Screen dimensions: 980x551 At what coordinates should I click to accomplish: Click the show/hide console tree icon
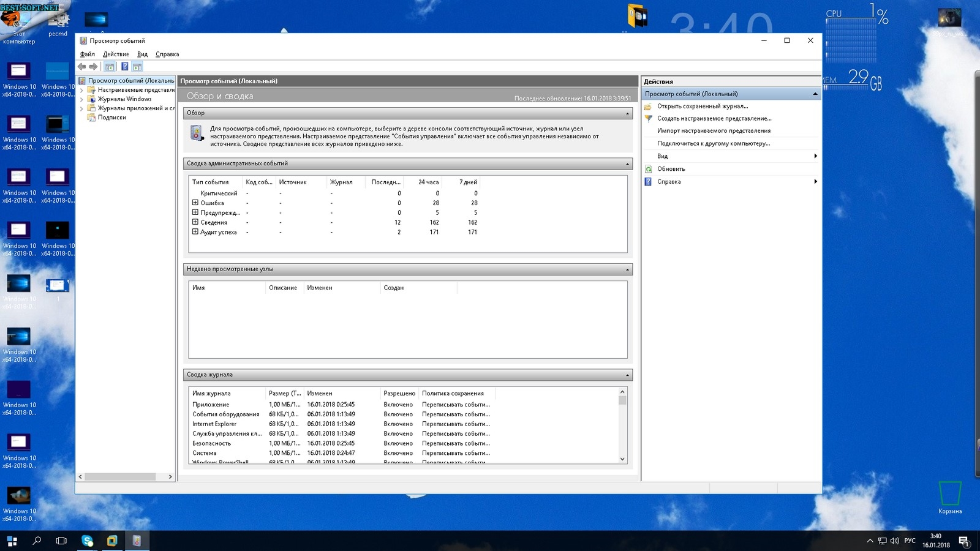coord(110,67)
